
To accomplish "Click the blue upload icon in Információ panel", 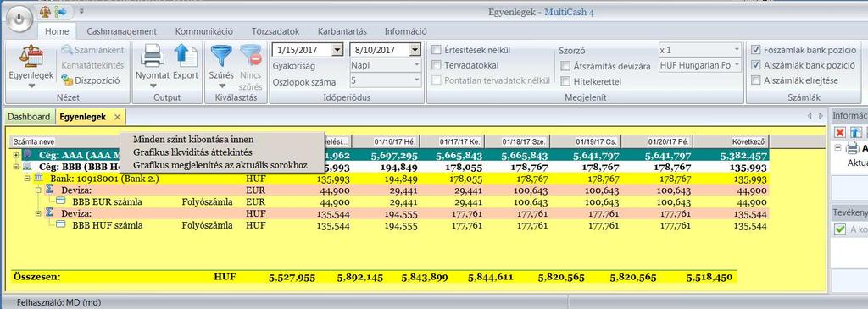I will 856,132.
